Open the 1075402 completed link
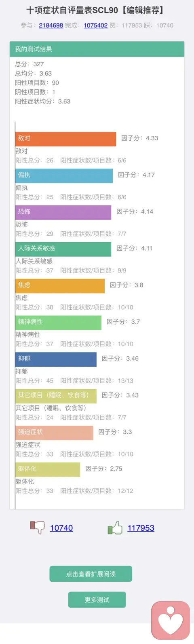Viewport: 194px width, 644px height. tap(95, 25)
